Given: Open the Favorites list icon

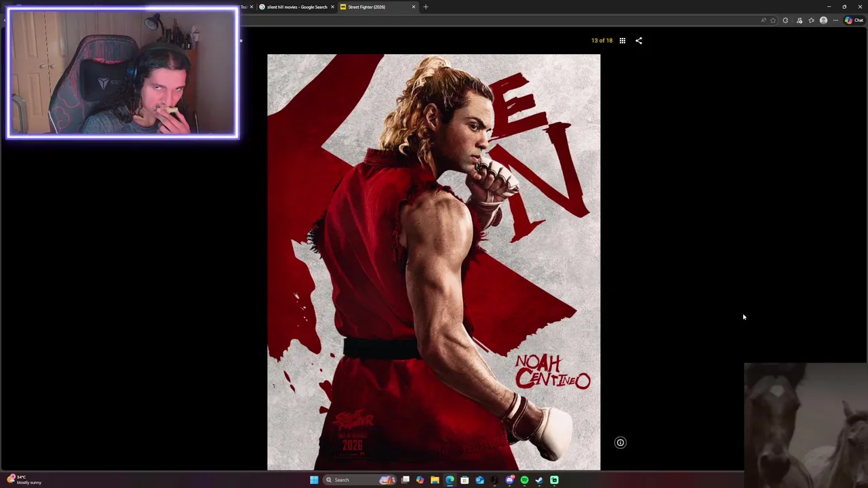Looking at the screenshot, I should 811,20.
